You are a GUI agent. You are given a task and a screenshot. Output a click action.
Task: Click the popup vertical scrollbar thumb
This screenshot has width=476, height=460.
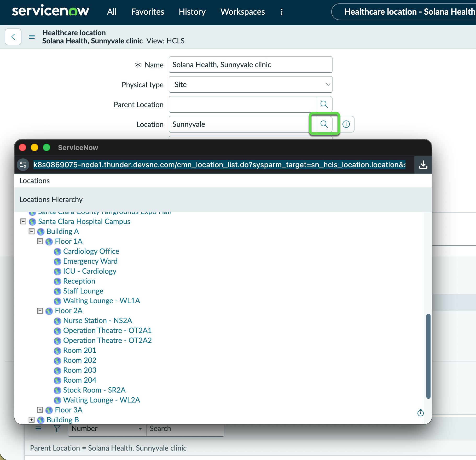(x=428, y=356)
